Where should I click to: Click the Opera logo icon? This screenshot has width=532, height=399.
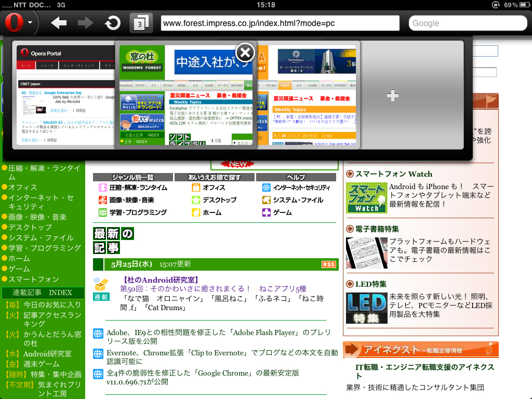pyautogui.click(x=15, y=23)
